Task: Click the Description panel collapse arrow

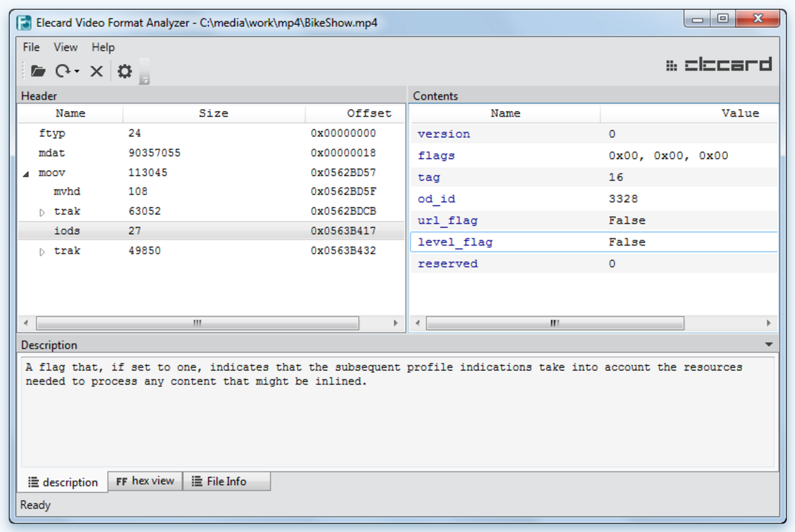Action: pyautogui.click(x=769, y=345)
